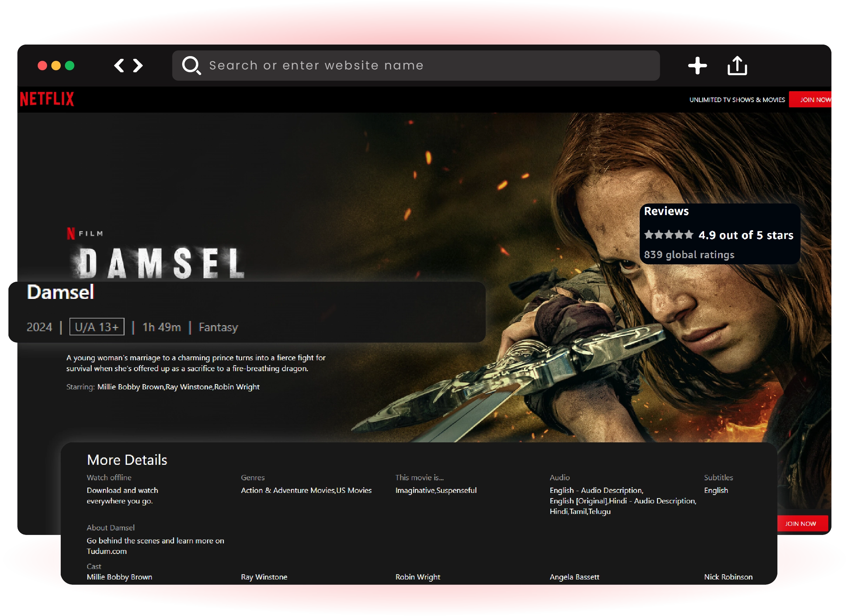
Task: Click the browser back arrow
Action: [119, 66]
